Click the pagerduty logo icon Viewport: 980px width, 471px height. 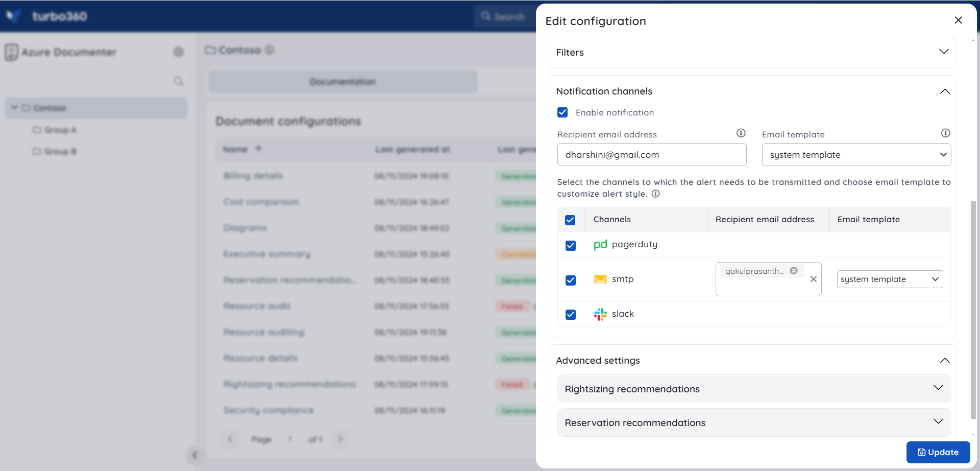click(x=600, y=245)
